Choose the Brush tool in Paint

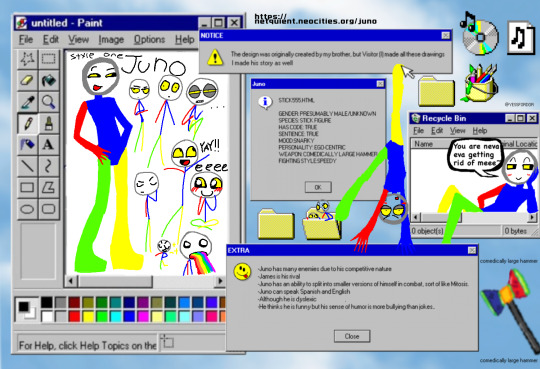point(49,123)
